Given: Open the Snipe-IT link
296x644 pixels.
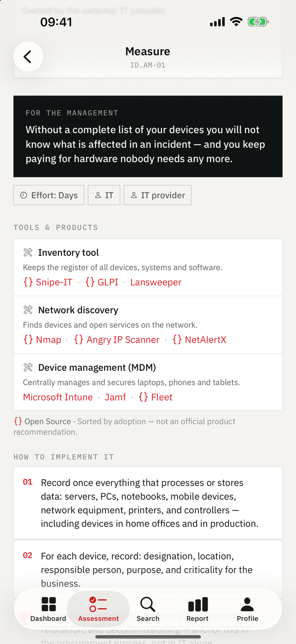Looking at the screenshot, I should pos(48,282).
